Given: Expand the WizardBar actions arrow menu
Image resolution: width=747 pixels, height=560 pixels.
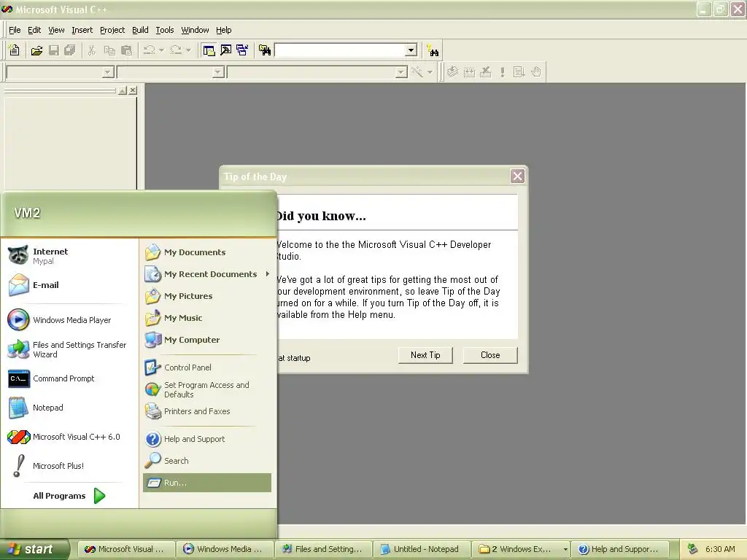Looking at the screenshot, I should (430, 72).
